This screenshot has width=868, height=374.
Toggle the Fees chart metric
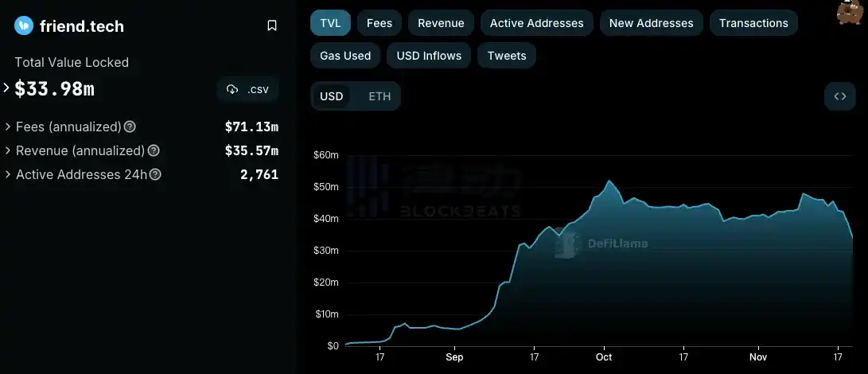pos(380,23)
